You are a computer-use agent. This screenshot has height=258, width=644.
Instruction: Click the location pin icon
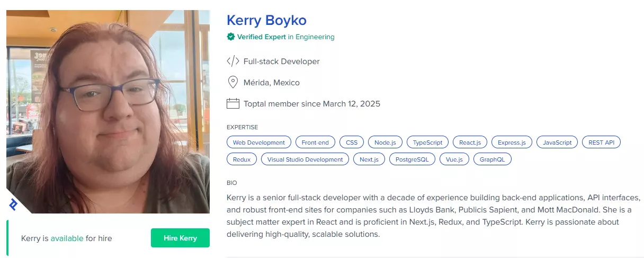coord(232,83)
